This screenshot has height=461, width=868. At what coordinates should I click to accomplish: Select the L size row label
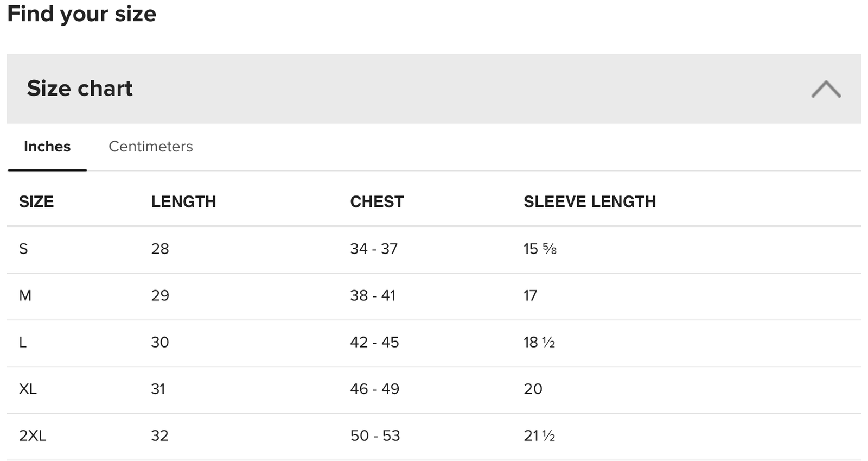[x=23, y=342]
